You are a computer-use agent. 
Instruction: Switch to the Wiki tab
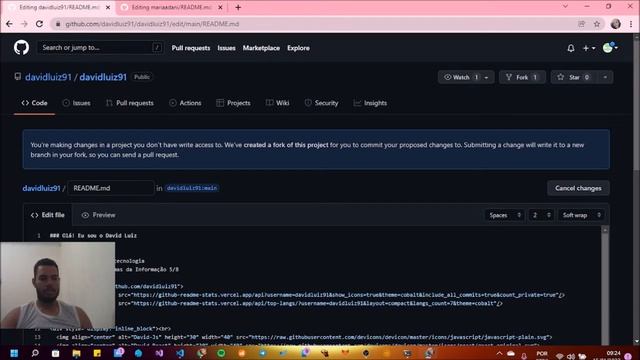pos(278,103)
